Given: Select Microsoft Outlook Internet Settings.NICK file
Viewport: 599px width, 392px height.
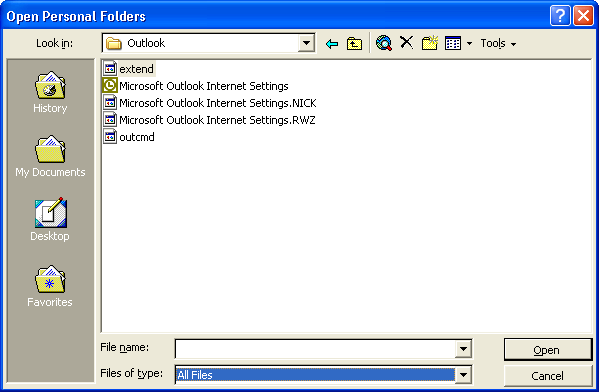Looking at the screenshot, I should 210,103.
